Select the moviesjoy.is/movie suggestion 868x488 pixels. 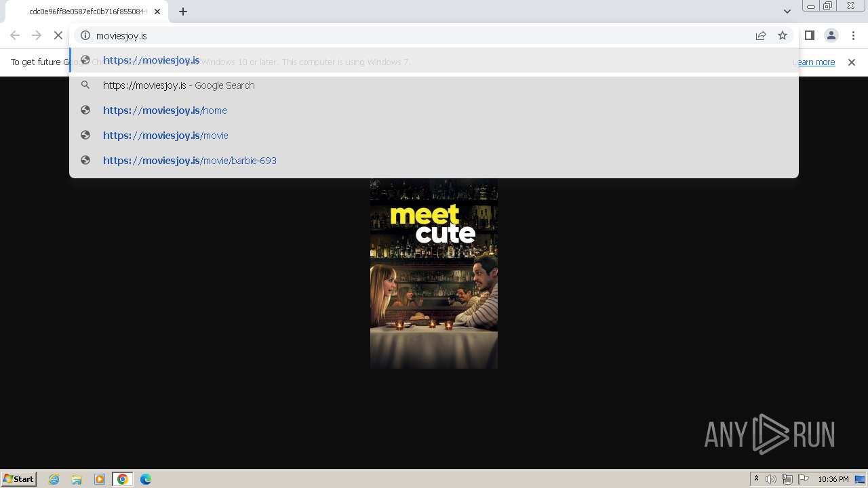[x=434, y=136]
